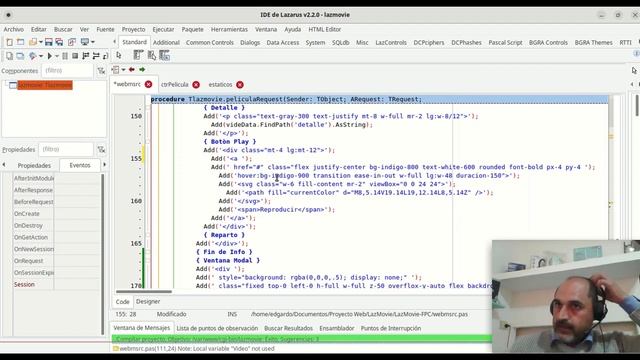Click the Desktops monitor icon
The width and height of the screenshot is (640, 360).
point(84,42)
